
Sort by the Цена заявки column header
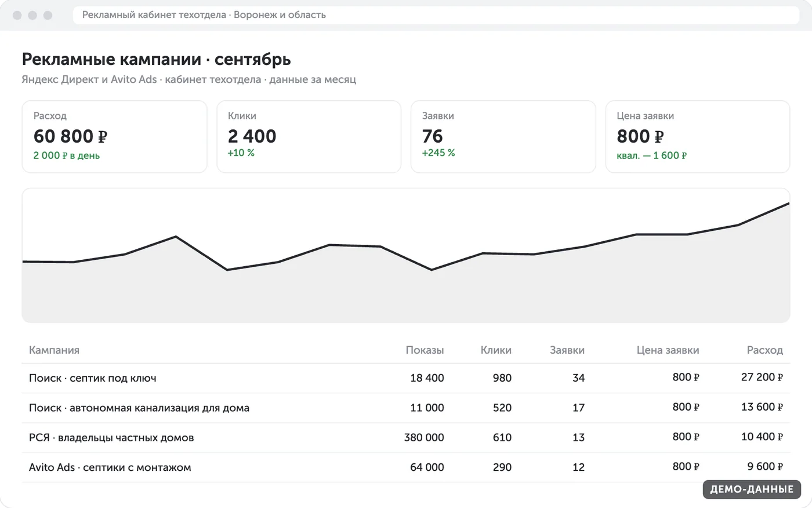[668, 350]
